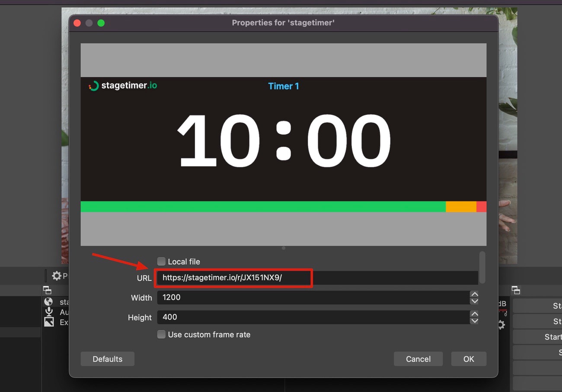Click the down arrow to decrease Width
Image resolution: width=562 pixels, height=392 pixels.
(474, 300)
